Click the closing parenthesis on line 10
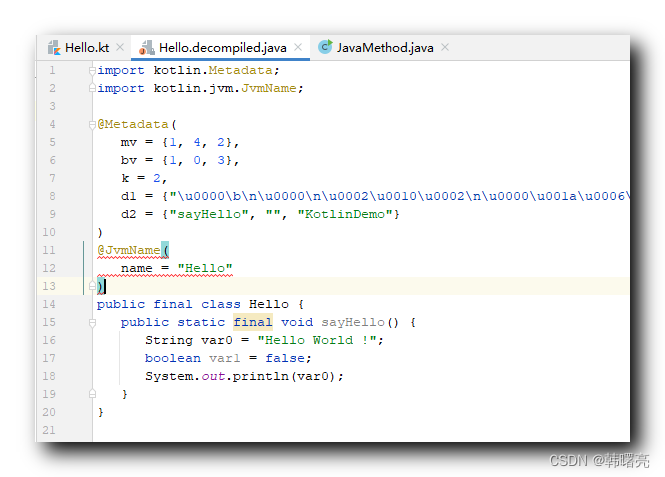This screenshot has height=477, width=665. [x=100, y=232]
